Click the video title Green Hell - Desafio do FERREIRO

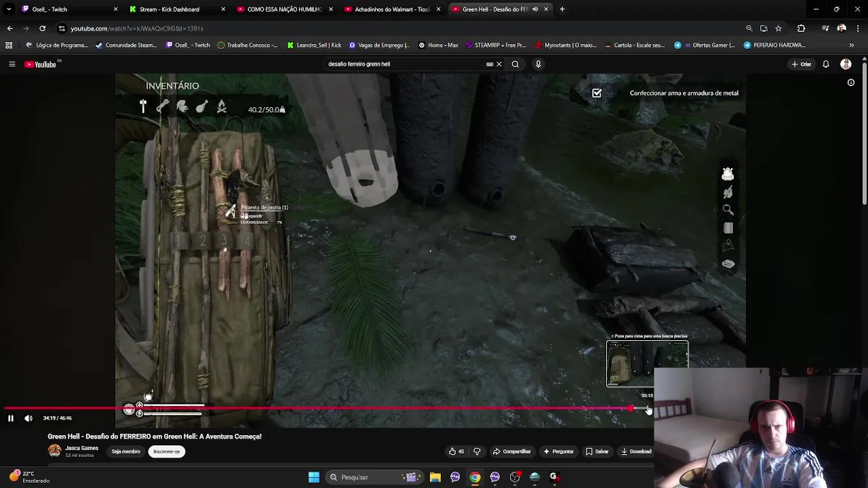pyautogui.click(x=155, y=436)
